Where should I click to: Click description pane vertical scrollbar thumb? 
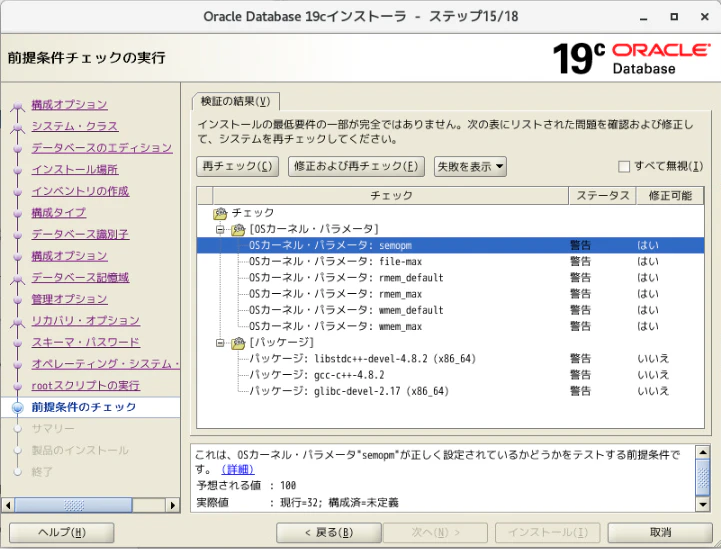(703, 478)
